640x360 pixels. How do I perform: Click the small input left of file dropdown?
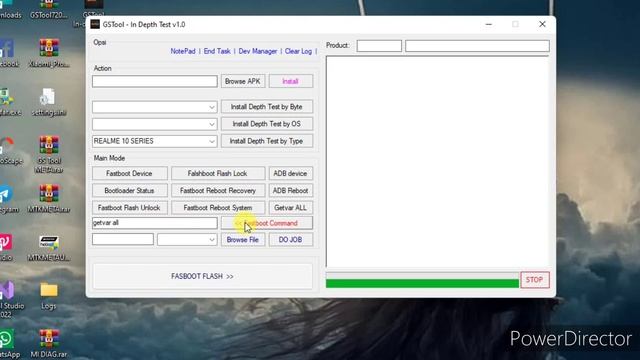tap(123, 239)
